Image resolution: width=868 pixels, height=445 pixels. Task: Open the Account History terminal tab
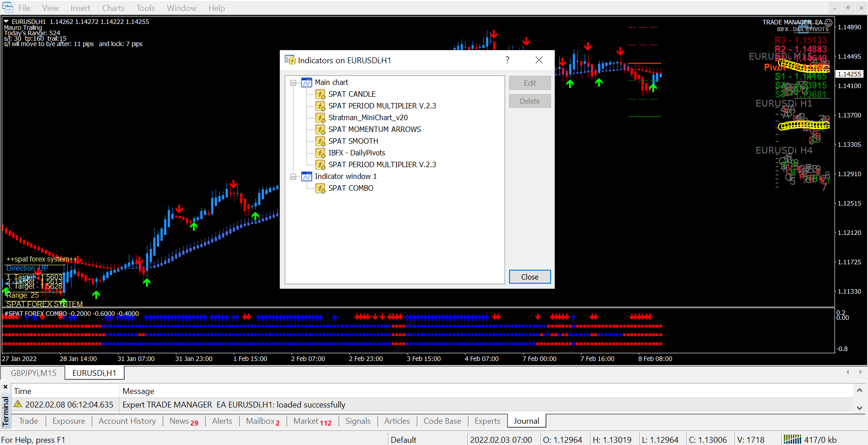[127, 421]
